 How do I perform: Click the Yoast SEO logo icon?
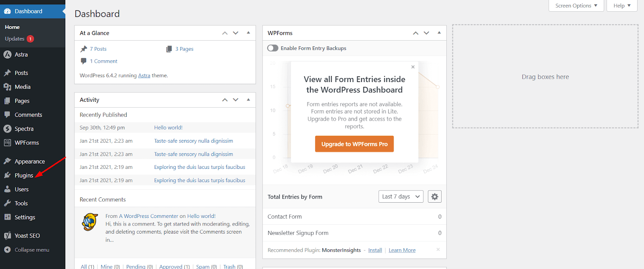coord(7,236)
